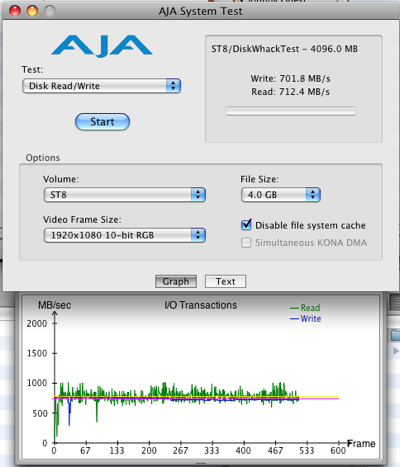
Task: Open the Video Frame Size dropdown
Action: [125, 235]
